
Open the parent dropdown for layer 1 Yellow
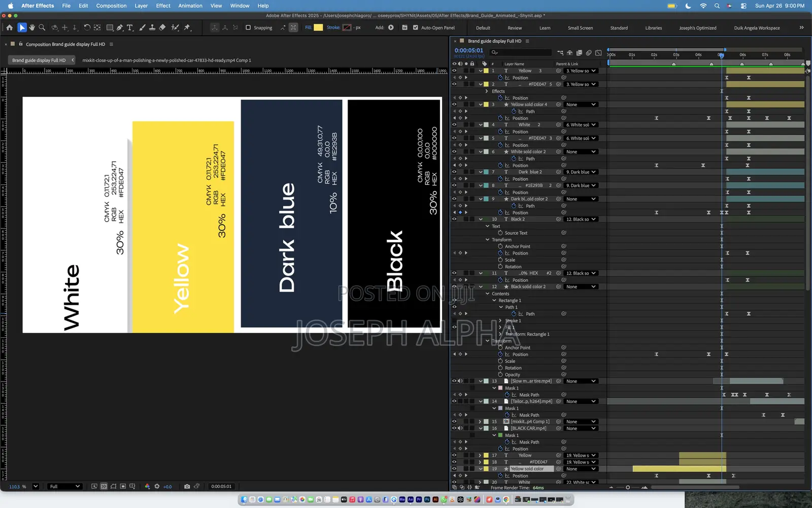pyautogui.click(x=581, y=71)
